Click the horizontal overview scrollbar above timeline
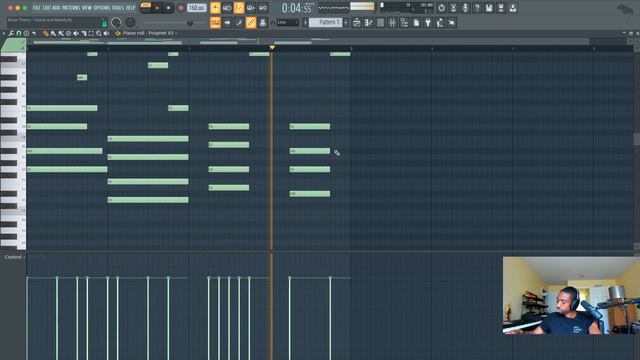Image resolution: width=640 pixels, height=360 pixels. (308, 41)
